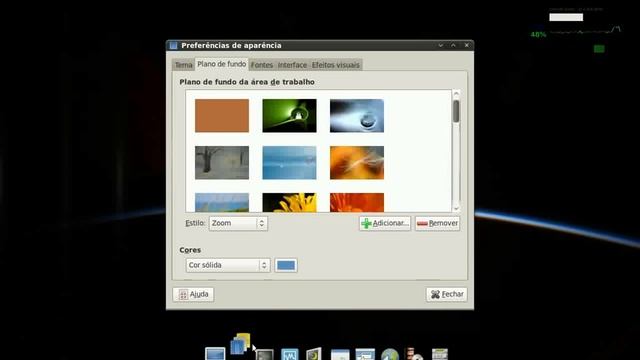
Task: Click the green square desktop indicator
Action: coord(599,49)
